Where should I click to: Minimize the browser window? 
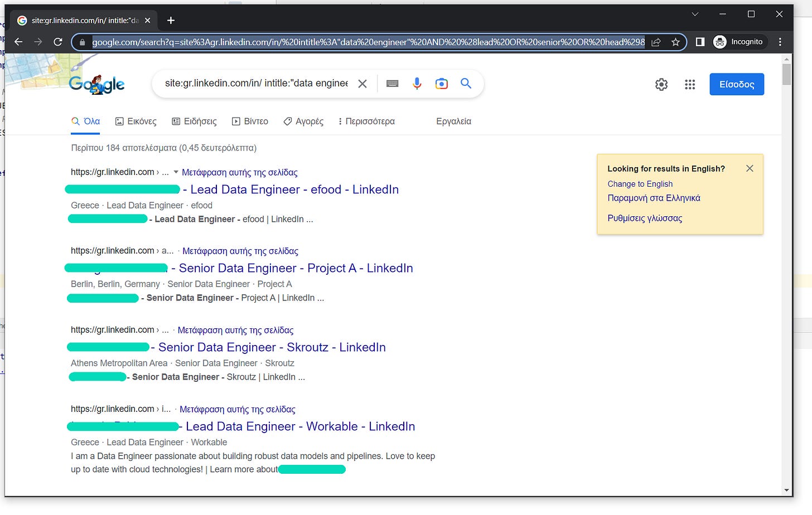point(723,14)
